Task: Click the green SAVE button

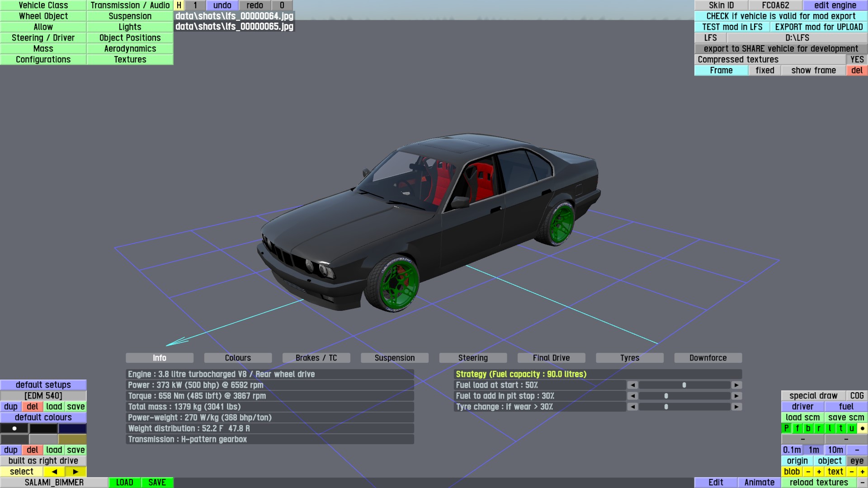Action: [157, 482]
